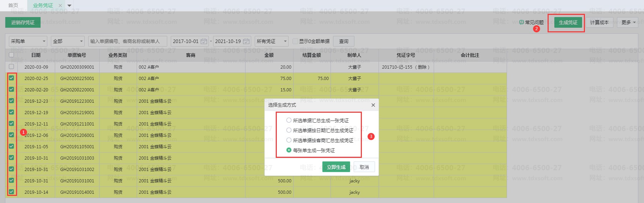Open calendar icon for start date 2017-10-01

(x=204, y=41)
